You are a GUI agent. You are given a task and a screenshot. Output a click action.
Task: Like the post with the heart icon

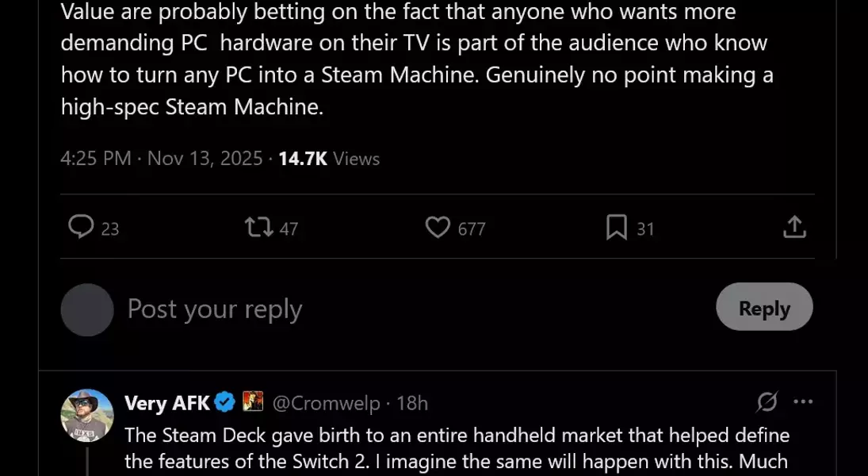click(438, 228)
